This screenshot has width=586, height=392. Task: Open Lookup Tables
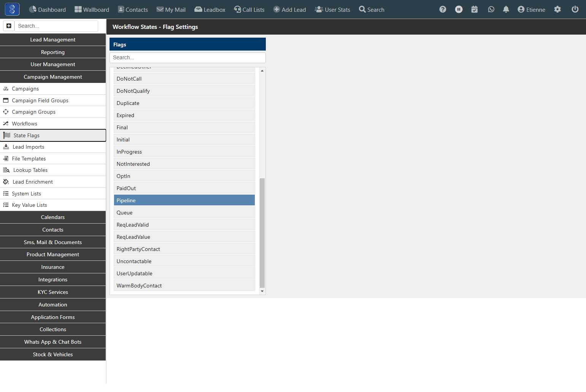[53, 170]
